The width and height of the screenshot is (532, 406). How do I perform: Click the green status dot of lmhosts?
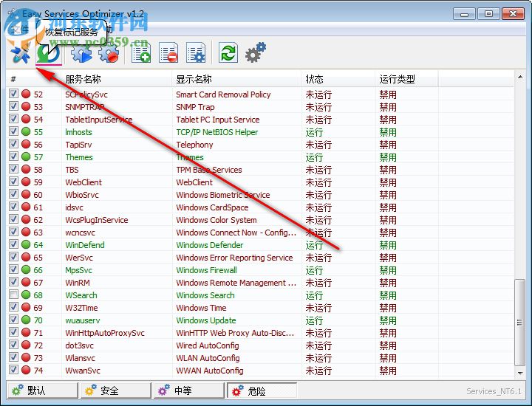tap(26, 131)
